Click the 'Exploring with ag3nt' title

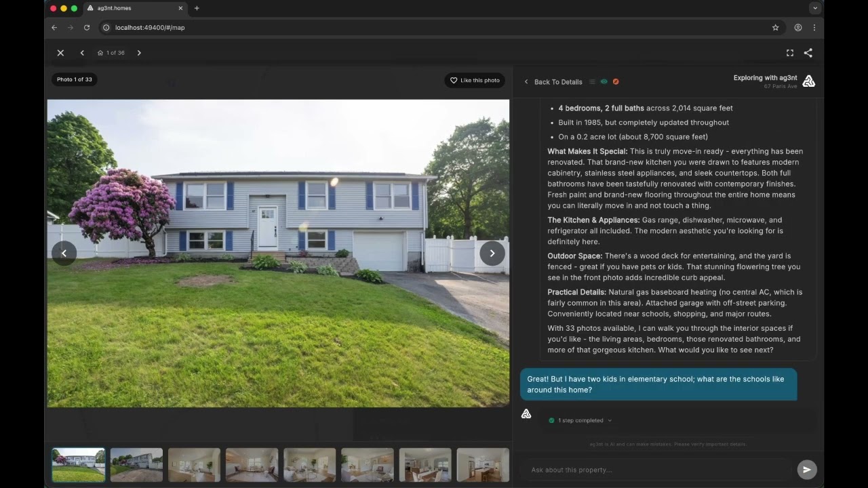click(765, 78)
